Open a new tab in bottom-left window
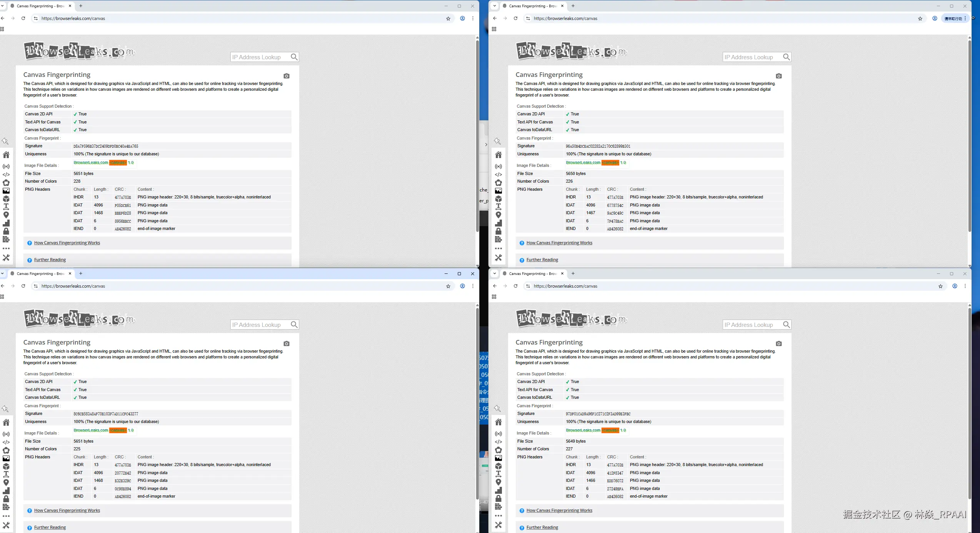This screenshot has width=980, height=533. pos(81,273)
